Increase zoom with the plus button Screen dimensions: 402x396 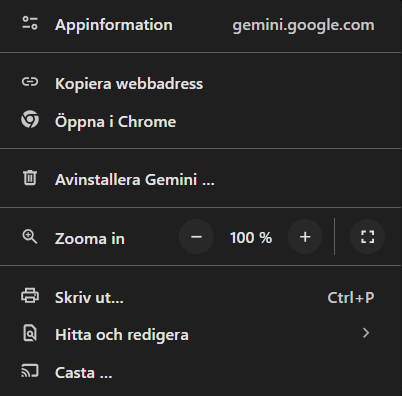point(305,237)
